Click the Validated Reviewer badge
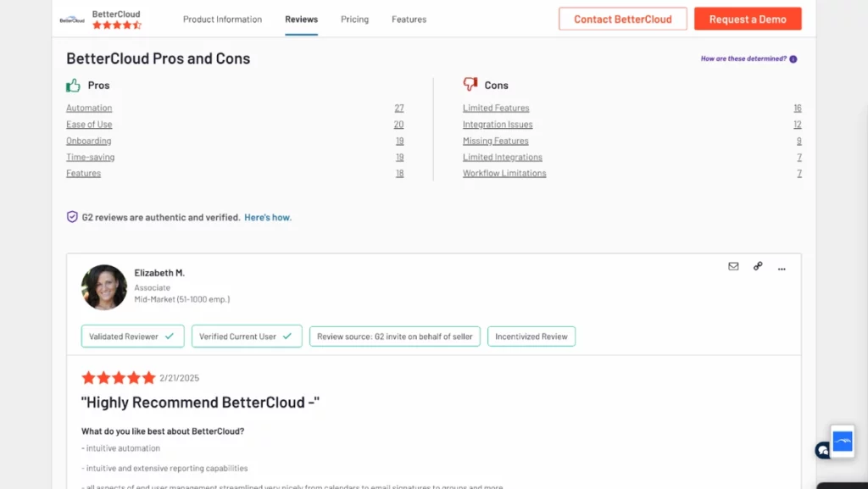 click(x=133, y=336)
